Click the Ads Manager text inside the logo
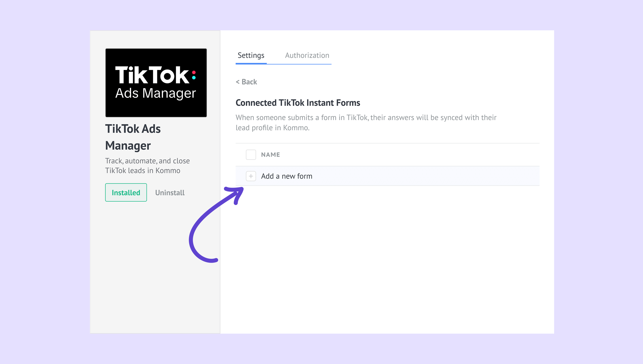 [x=156, y=93]
